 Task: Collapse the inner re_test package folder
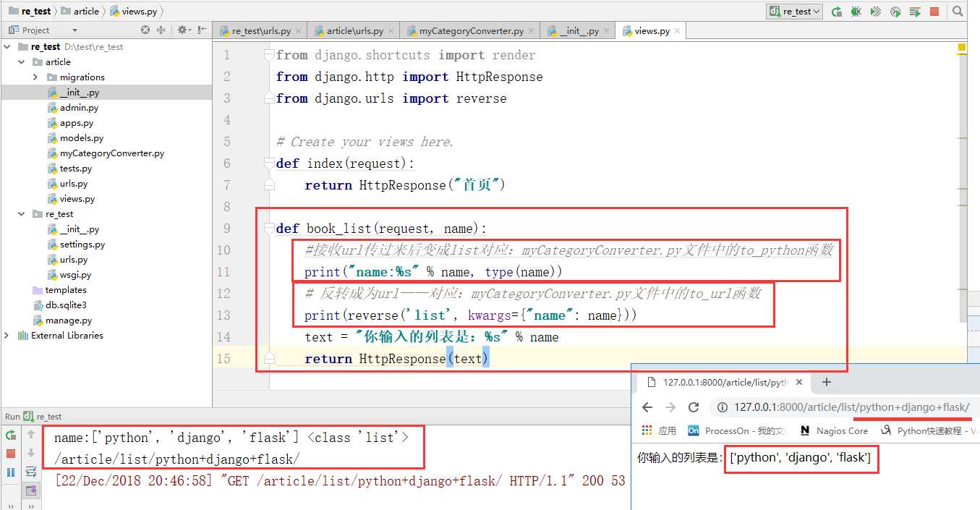click(x=22, y=213)
